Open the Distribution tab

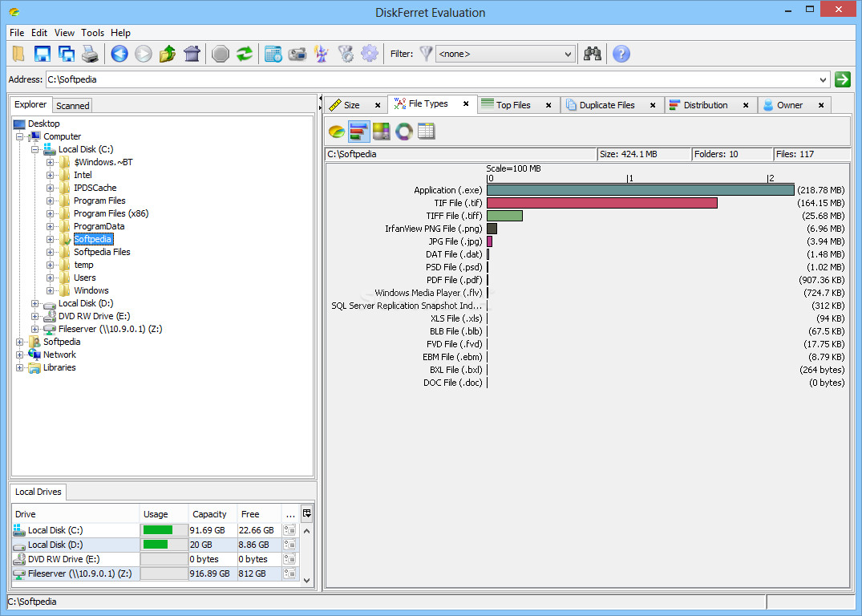706,105
